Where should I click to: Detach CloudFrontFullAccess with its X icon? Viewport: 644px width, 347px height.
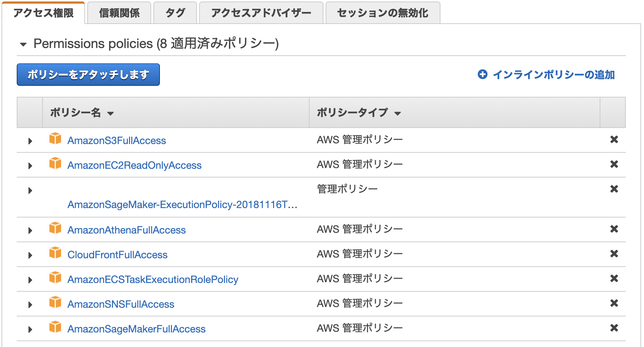[614, 254]
